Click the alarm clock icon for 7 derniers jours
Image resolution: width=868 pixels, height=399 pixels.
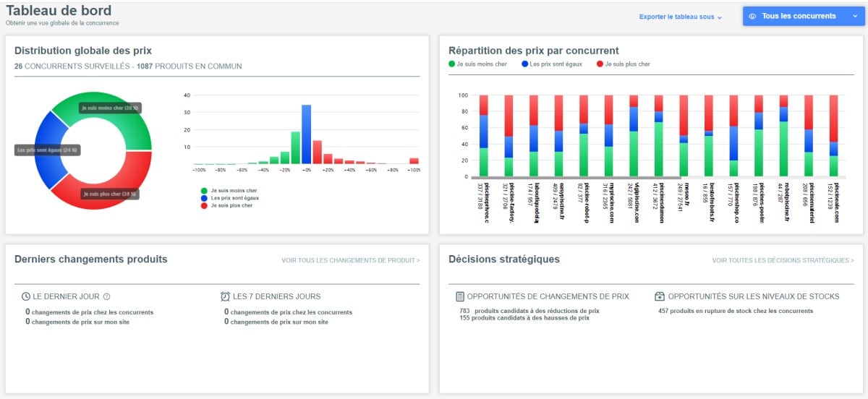tap(226, 296)
